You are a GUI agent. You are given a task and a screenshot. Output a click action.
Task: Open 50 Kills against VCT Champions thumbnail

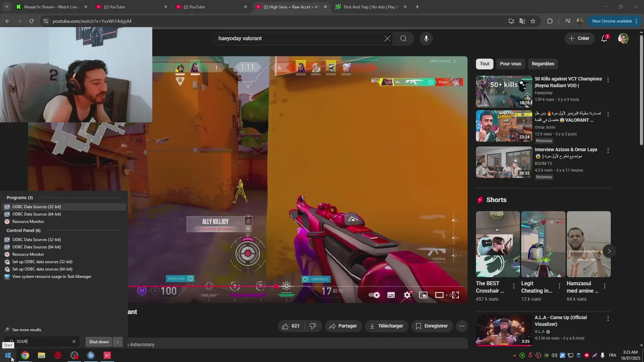(x=504, y=92)
